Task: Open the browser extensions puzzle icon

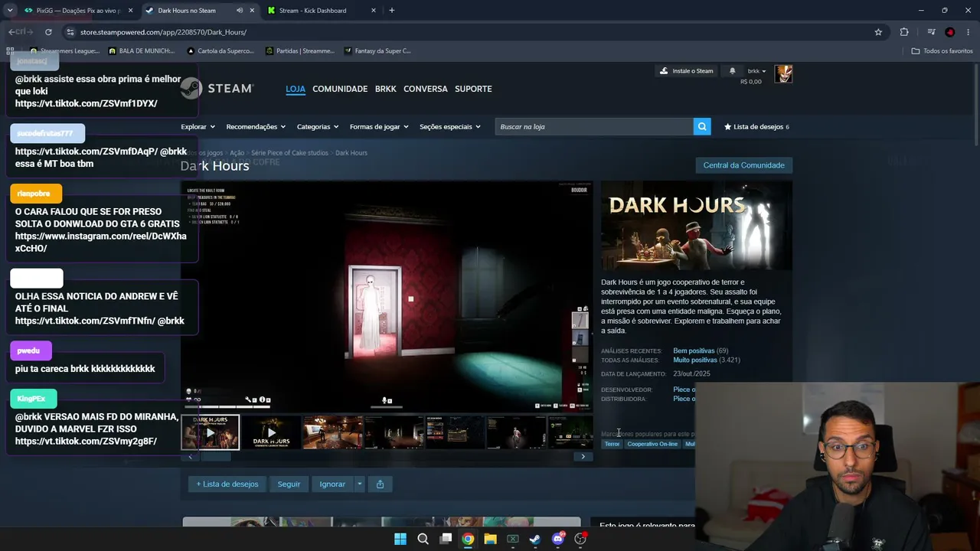Action: (904, 32)
